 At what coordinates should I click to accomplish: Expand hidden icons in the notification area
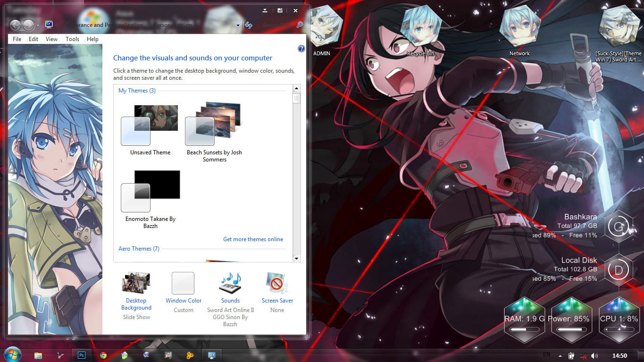coord(560,355)
